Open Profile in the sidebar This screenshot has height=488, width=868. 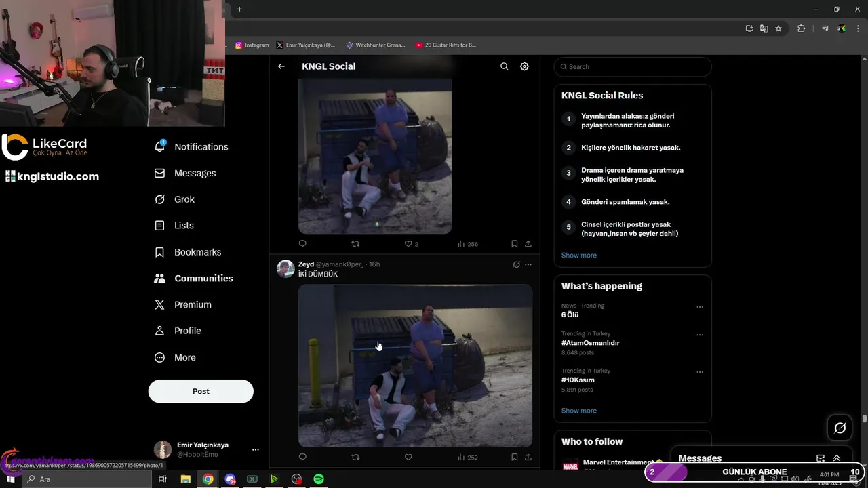[x=178, y=331]
